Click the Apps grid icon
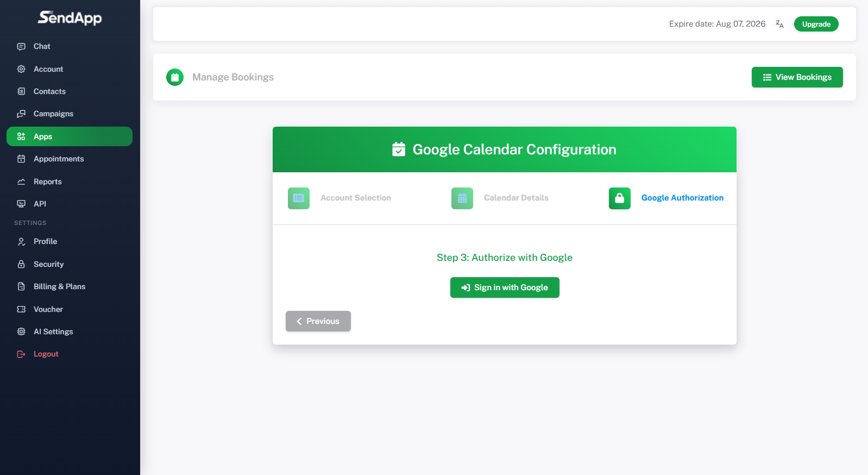 21,136
